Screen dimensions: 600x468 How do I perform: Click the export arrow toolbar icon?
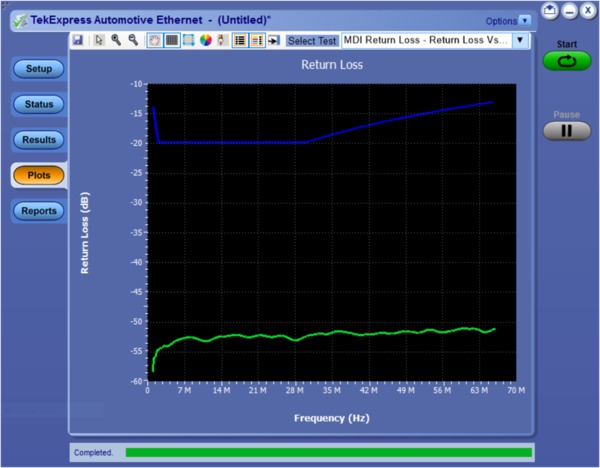click(273, 41)
